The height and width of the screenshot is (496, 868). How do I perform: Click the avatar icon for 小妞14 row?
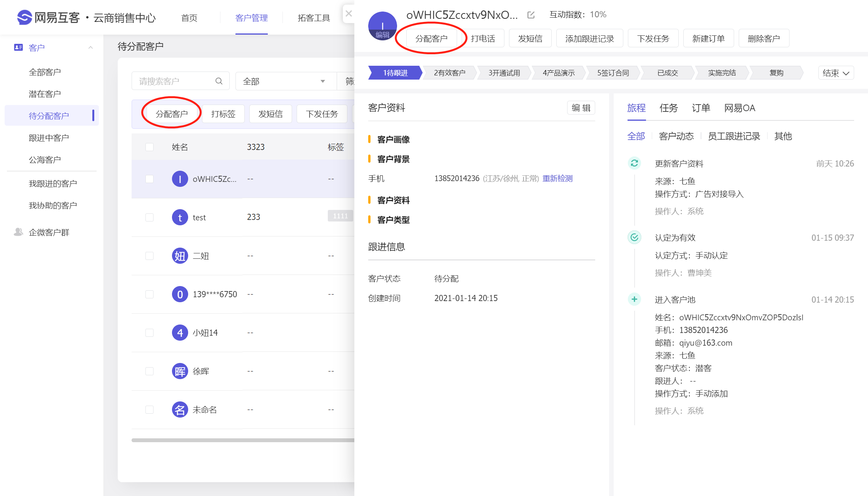180,333
